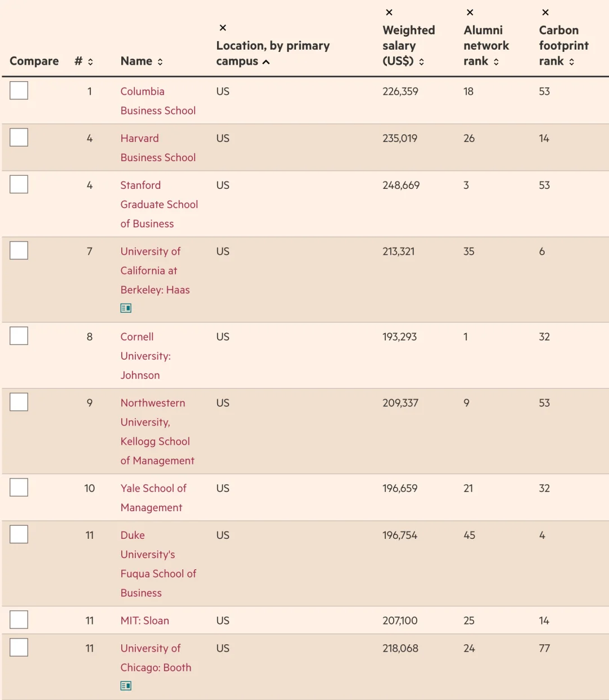Image resolution: width=609 pixels, height=700 pixels.
Task: Sort table by Name arrows
Action: [160, 61]
